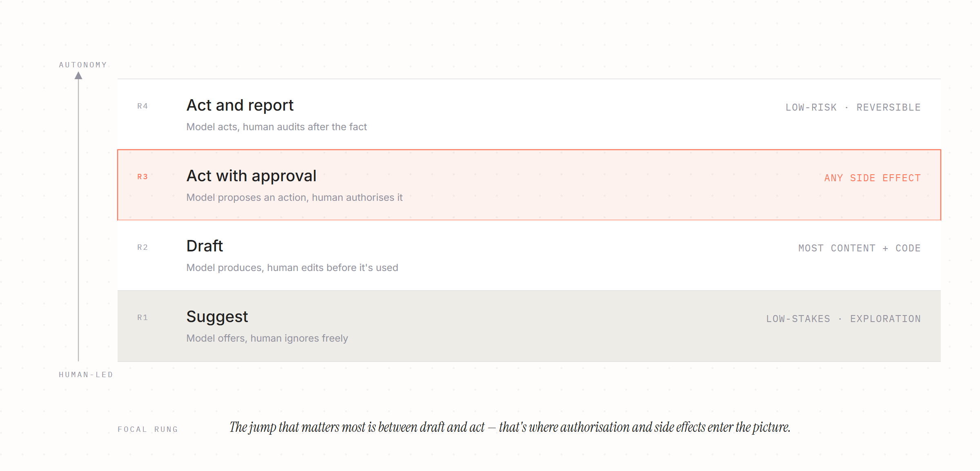Select the 'Act with approval' heading
Screen dimensions: 980x471
pos(252,176)
